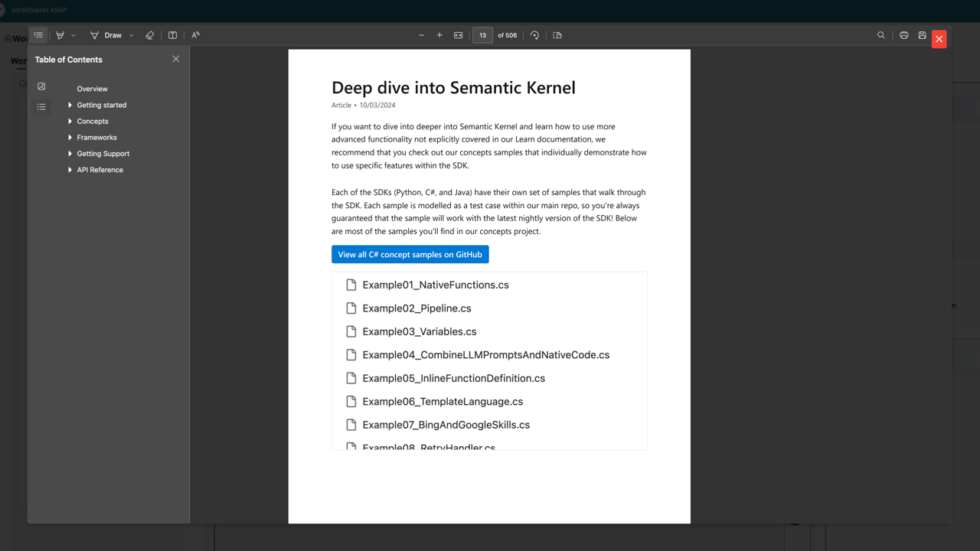This screenshot has height=551, width=980.
Task: Open Example03_Variables.cs file entry
Action: point(420,331)
